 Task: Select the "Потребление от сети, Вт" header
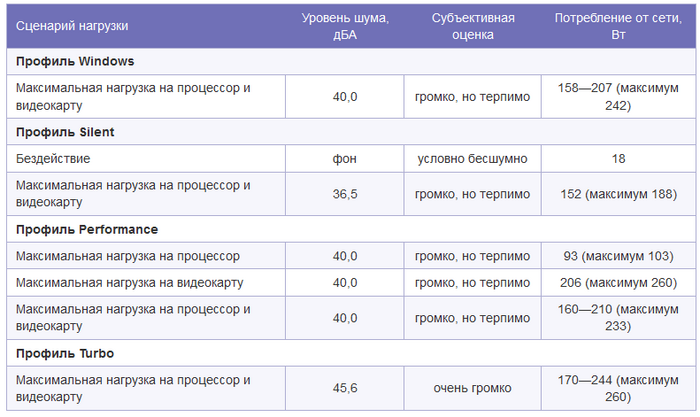618,26
